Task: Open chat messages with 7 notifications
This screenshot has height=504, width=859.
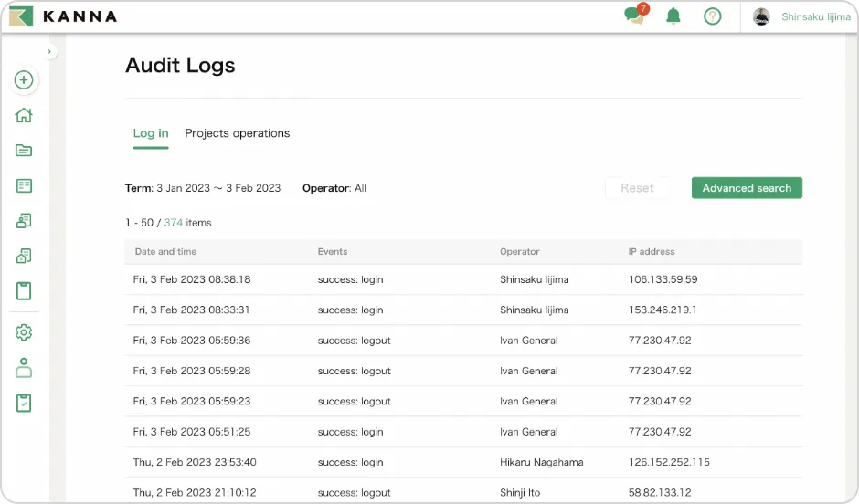Action: click(634, 16)
